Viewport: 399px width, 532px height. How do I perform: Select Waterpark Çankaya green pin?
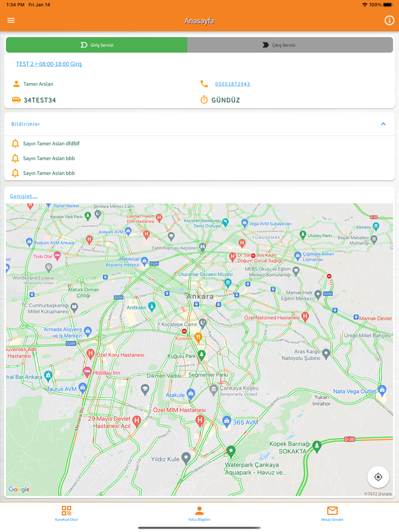click(x=231, y=451)
